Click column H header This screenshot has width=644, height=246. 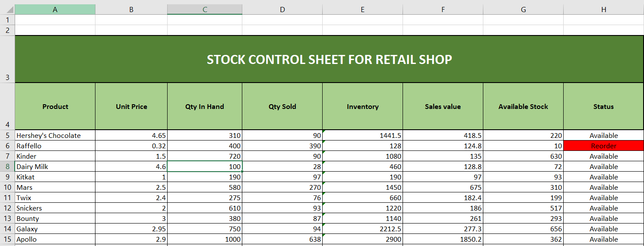point(603,10)
